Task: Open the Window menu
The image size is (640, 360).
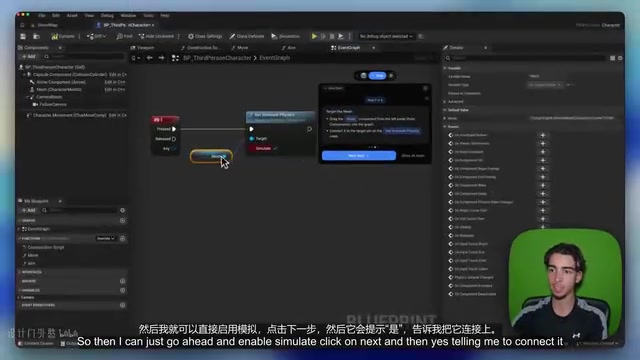Action: [x=128, y=16]
